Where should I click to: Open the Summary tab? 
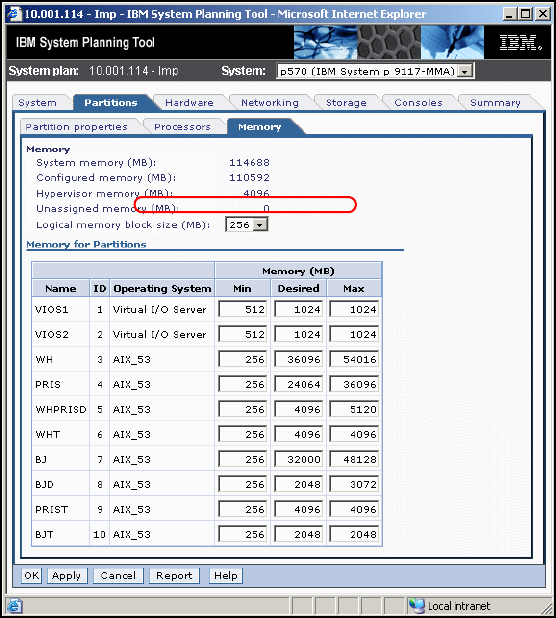(x=495, y=102)
